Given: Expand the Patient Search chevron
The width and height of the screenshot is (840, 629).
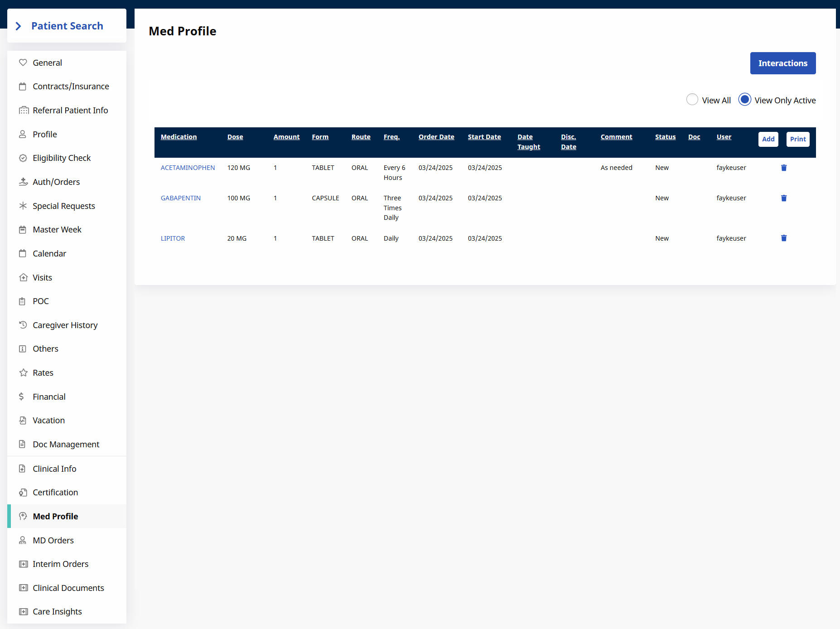Looking at the screenshot, I should point(19,26).
